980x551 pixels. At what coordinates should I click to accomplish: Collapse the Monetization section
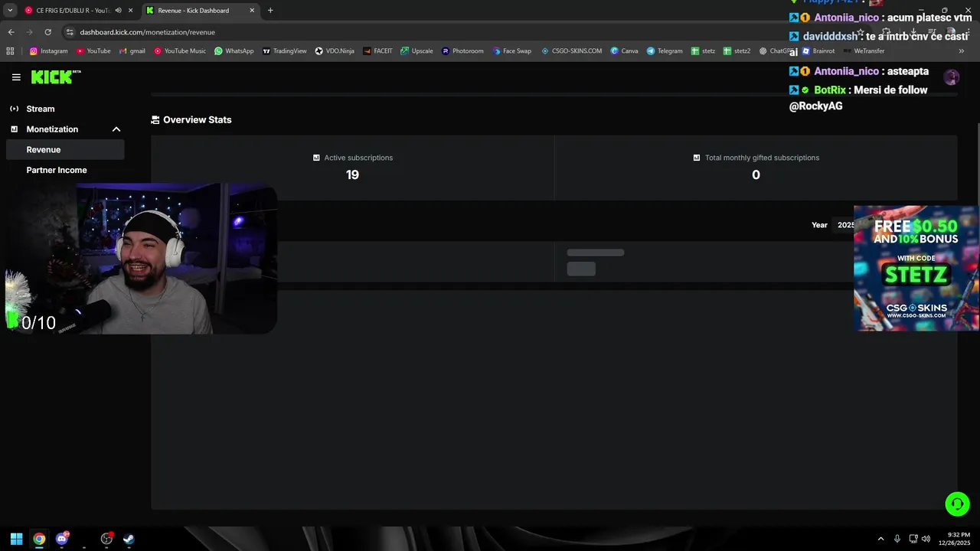(x=116, y=129)
